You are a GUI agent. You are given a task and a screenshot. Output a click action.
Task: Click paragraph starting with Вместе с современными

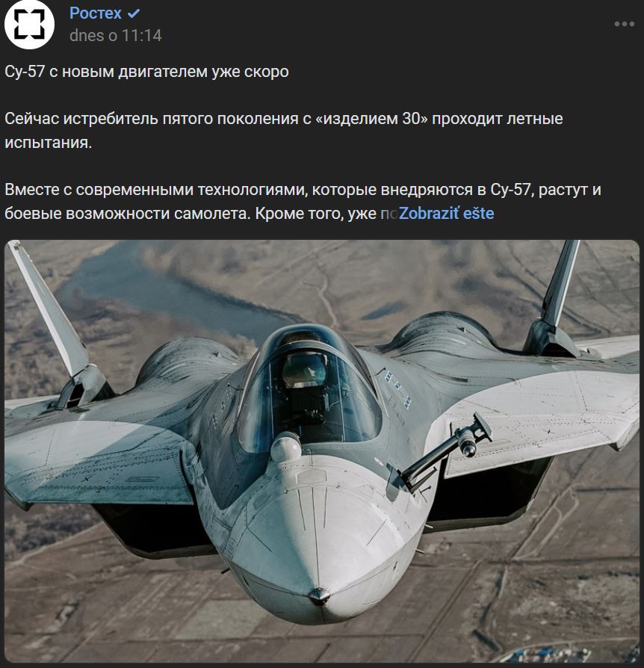pyautogui.click(x=303, y=202)
